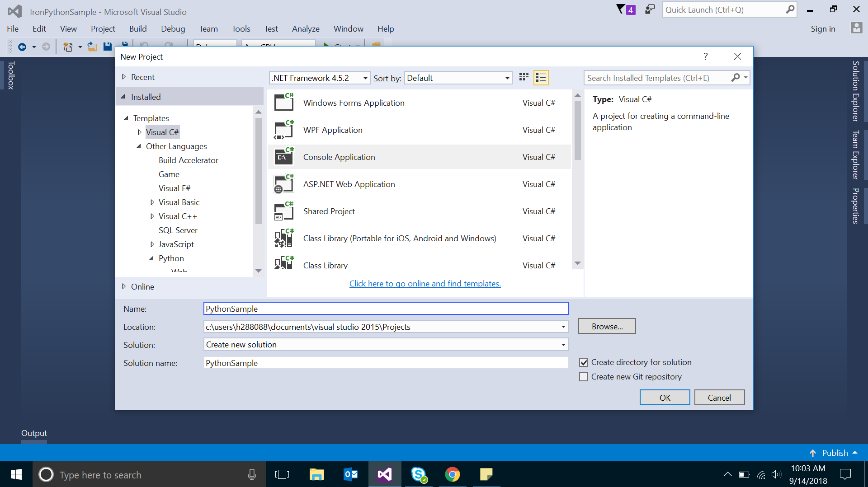Open the notifications flag icon
868x487 pixels.
626,9
